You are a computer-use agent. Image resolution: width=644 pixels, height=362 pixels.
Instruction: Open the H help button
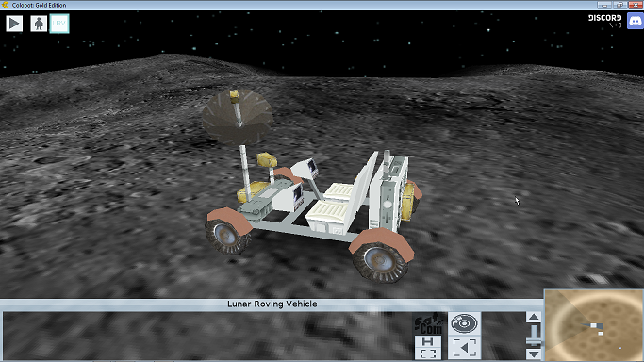(427, 341)
